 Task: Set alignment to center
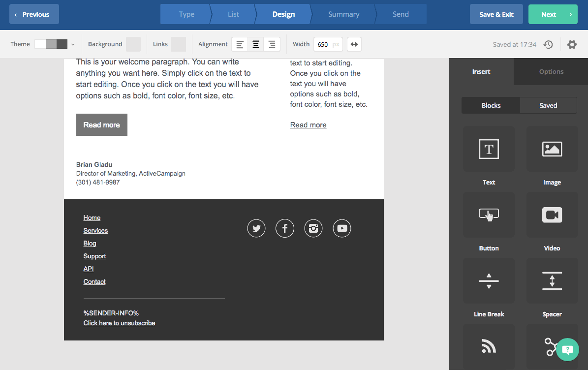click(x=256, y=44)
